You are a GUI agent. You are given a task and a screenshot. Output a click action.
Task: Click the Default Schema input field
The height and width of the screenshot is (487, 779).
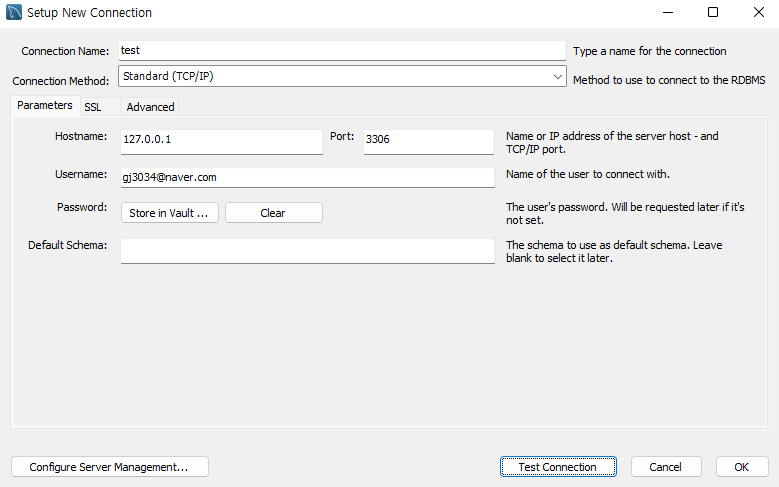tap(308, 251)
